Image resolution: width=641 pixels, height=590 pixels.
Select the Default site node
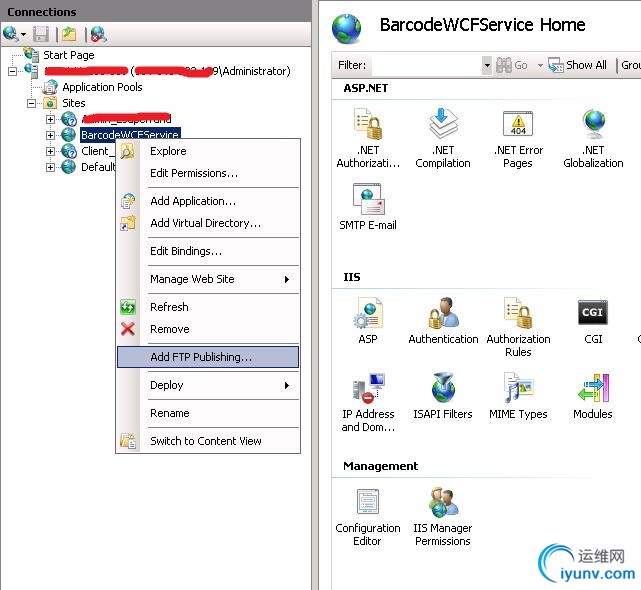(x=98, y=167)
